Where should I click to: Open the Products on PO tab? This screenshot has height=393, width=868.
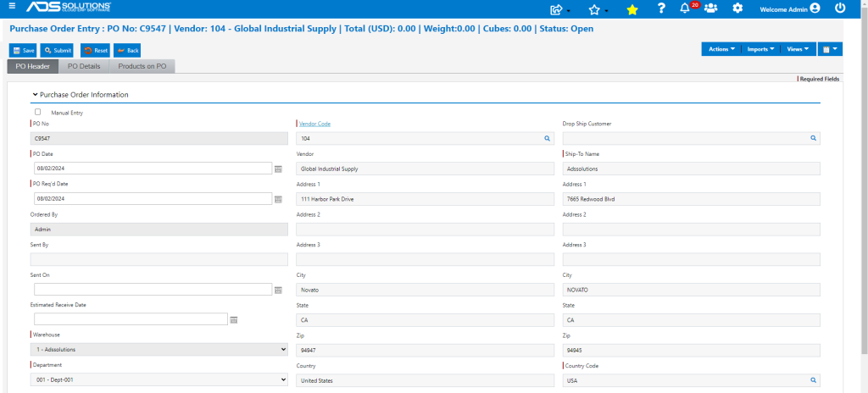pyautogui.click(x=142, y=66)
